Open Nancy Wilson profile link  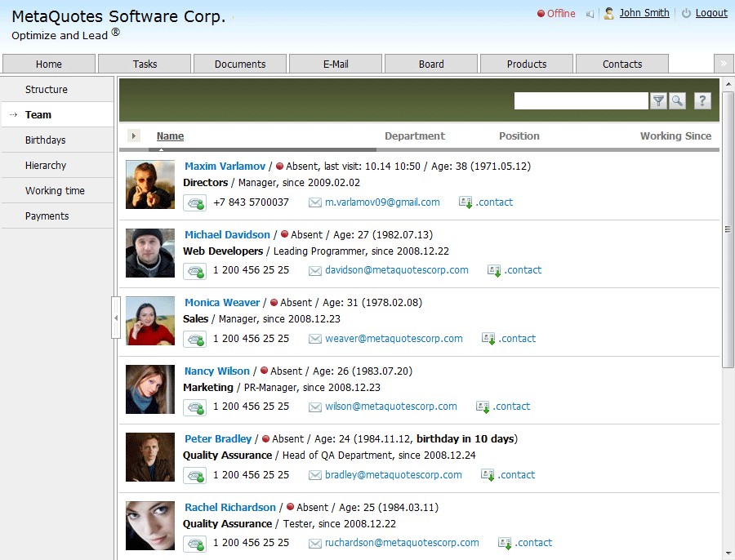pos(217,371)
